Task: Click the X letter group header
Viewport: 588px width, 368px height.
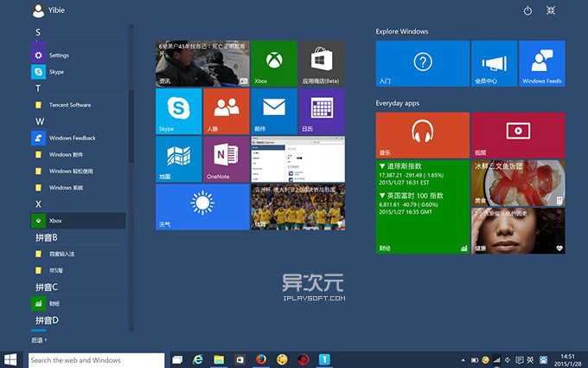Action: coord(38,204)
